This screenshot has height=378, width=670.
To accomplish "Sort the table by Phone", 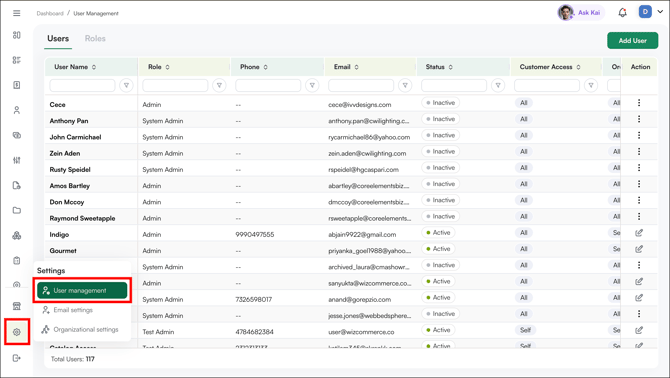I will point(265,67).
